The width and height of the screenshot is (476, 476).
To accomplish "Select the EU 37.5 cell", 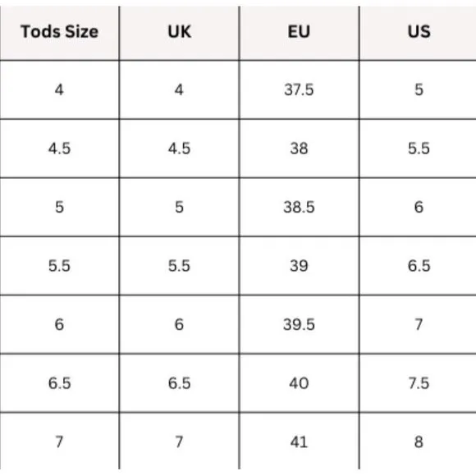I will 299,89.
